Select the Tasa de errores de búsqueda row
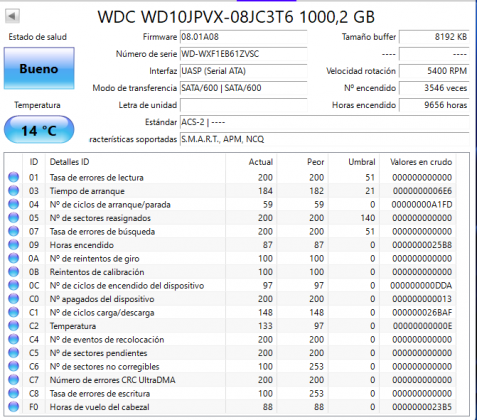The image size is (477, 420). (230, 231)
